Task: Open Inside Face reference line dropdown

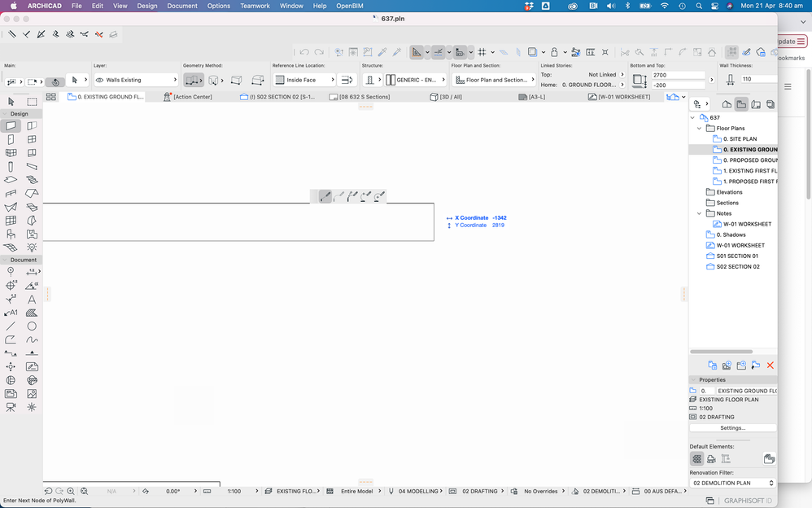Action: (x=304, y=80)
